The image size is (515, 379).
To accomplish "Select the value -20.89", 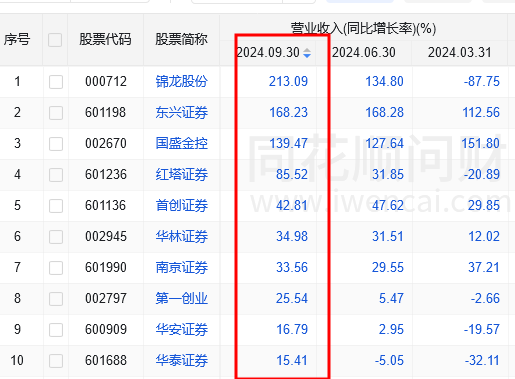I will click(482, 174).
